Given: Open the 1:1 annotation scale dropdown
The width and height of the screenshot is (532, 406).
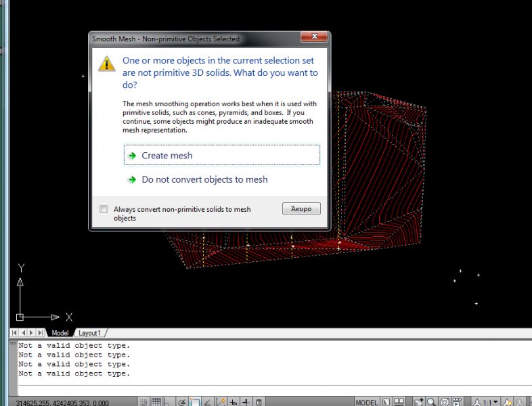Looking at the screenshot, I should [485, 402].
